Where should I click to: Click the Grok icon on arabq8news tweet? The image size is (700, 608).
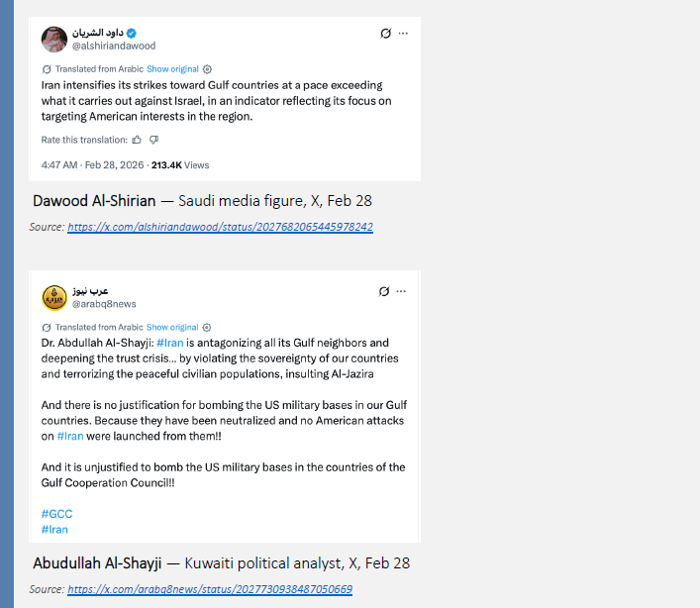coord(385,291)
